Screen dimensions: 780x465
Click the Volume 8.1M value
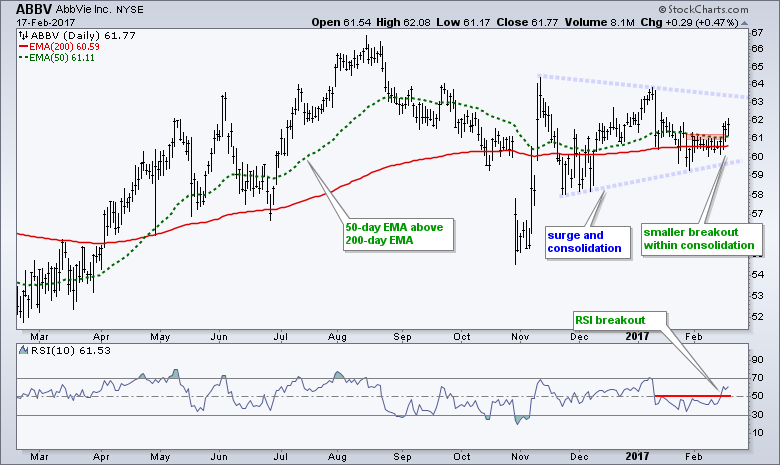pyautogui.click(x=599, y=22)
